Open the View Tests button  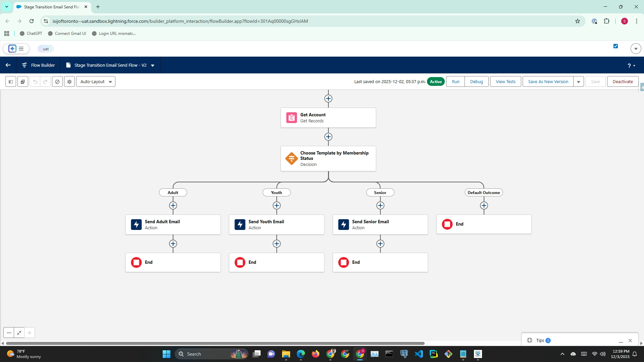[505, 81]
